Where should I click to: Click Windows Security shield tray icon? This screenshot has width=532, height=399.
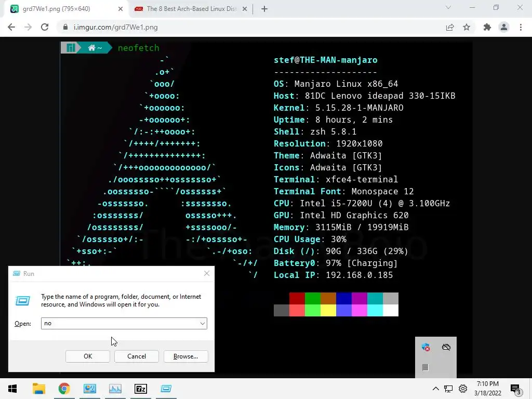(x=425, y=347)
